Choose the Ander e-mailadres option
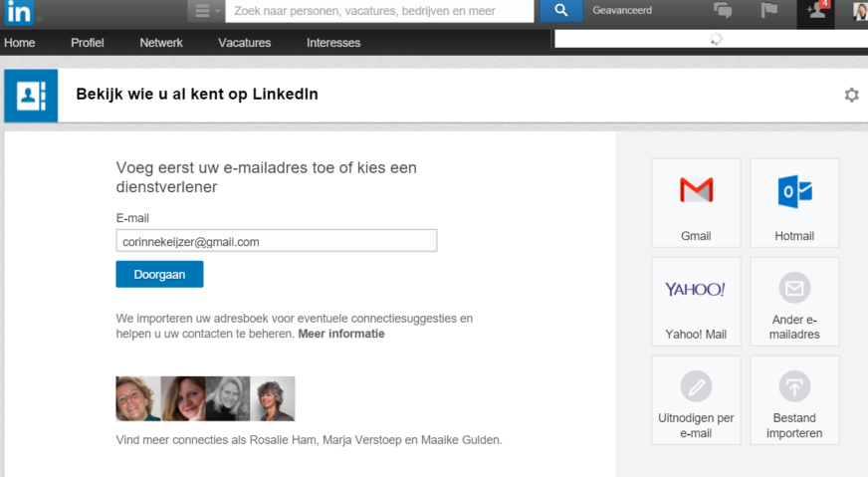 [x=794, y=301]
